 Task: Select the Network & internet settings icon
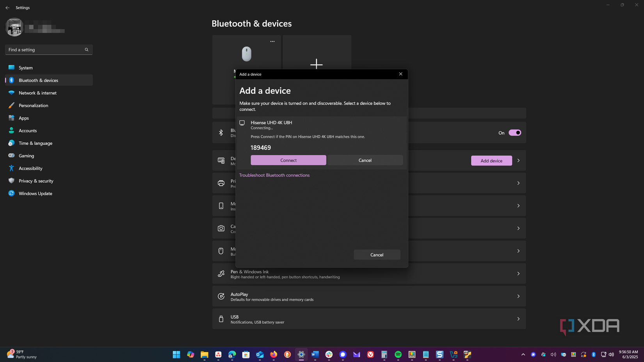11,93
